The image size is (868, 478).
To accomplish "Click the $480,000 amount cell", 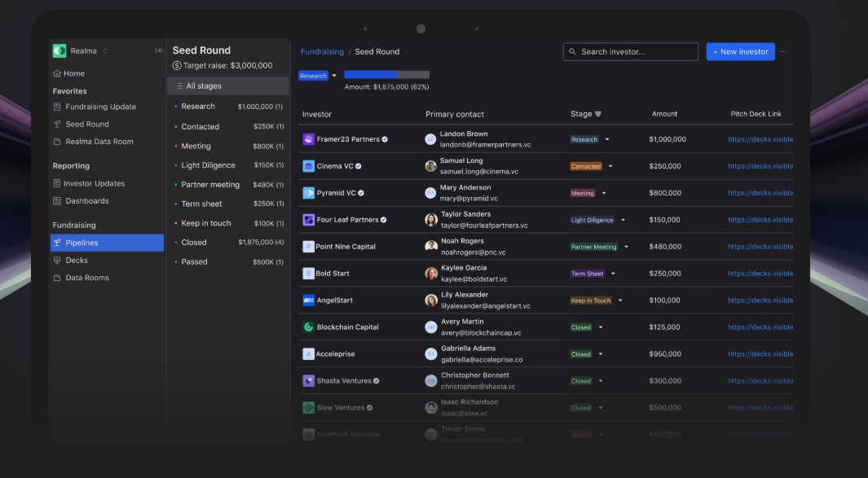I will tap(665, 247).
